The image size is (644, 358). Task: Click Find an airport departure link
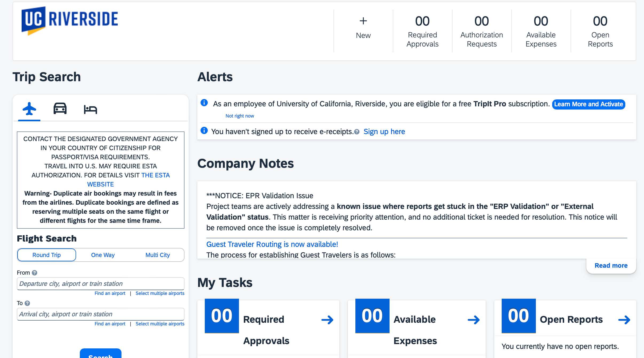(x=110, y=293)
